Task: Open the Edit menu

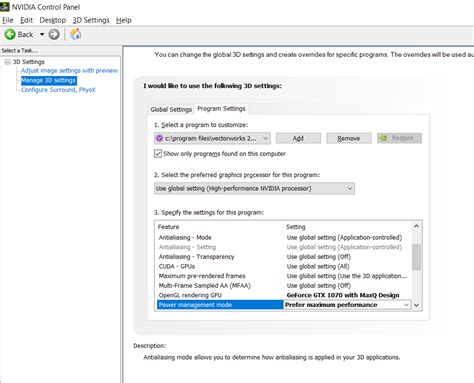Action: 26,20
